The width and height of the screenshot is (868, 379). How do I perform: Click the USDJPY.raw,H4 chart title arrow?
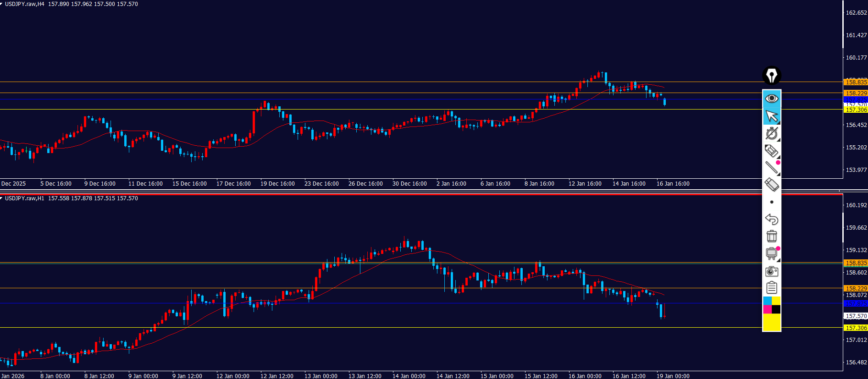(2, 4)
